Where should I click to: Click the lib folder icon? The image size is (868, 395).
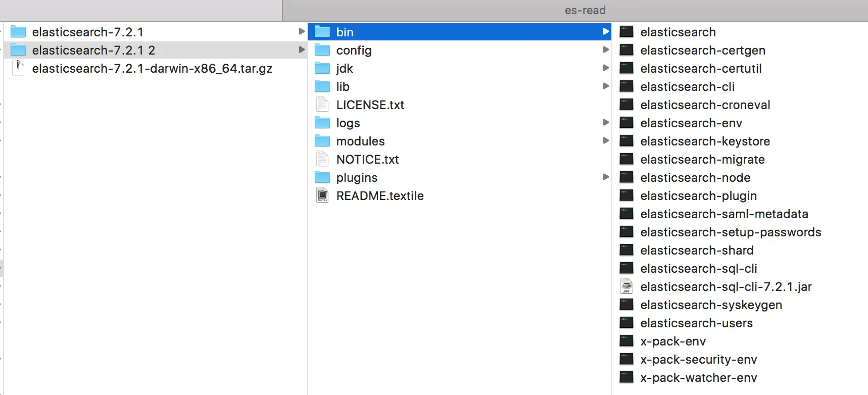coord(322,86)
